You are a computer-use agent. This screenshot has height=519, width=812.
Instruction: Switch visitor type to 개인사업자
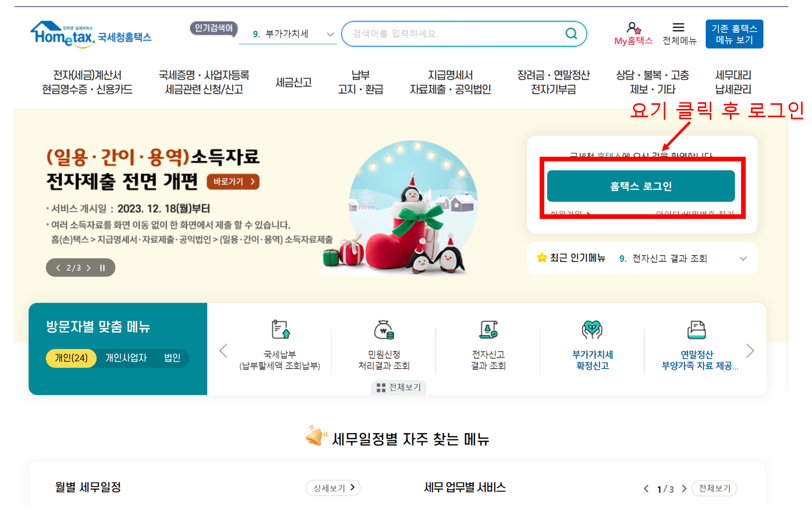[x=126, y=358]
